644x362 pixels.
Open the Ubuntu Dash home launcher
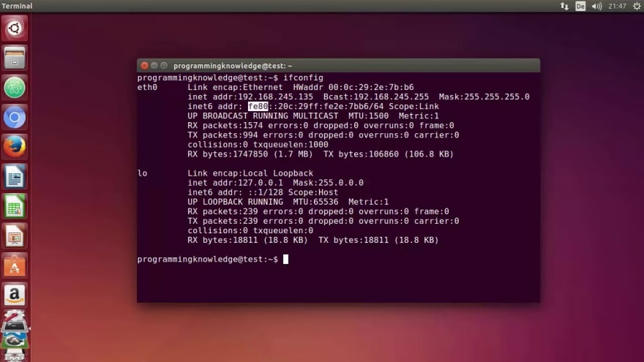[15, 29]
